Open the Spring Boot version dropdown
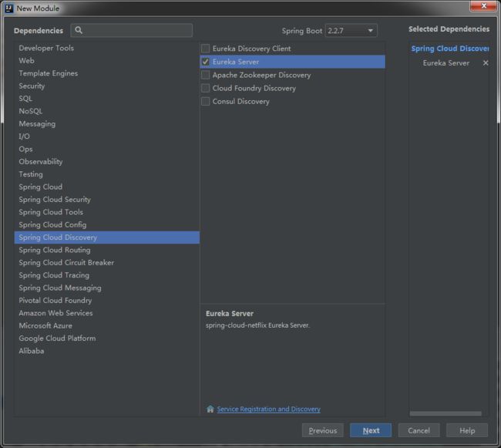 tap(351, 31)
